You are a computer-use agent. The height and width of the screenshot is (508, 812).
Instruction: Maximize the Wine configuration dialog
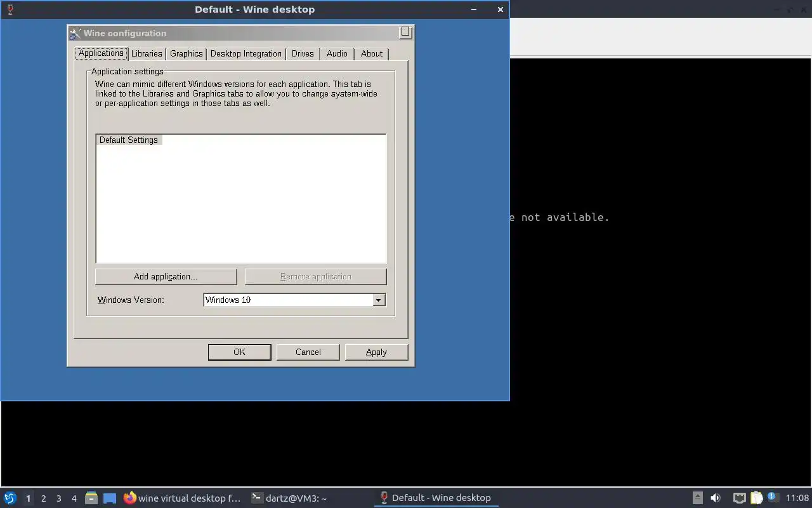[x=405, y=32]
